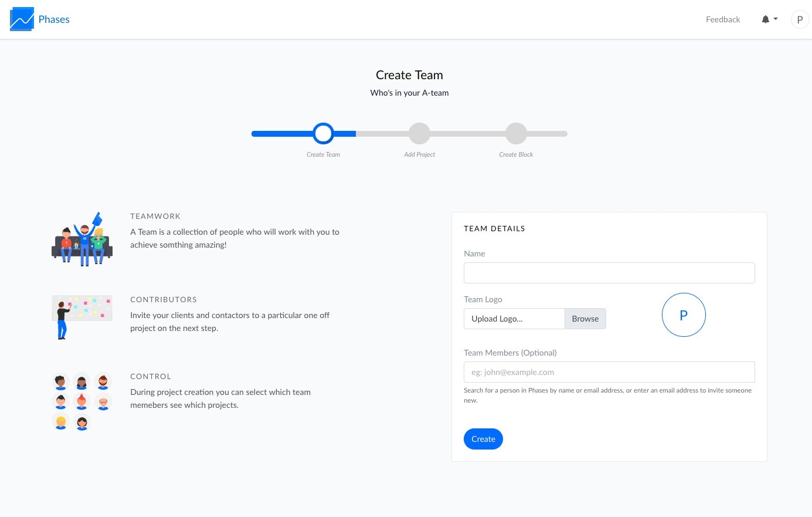Click the 'CONTRIBUTORS' heading
The width and height of the screenshot is (812, 517).
click(x=164, y=300)
